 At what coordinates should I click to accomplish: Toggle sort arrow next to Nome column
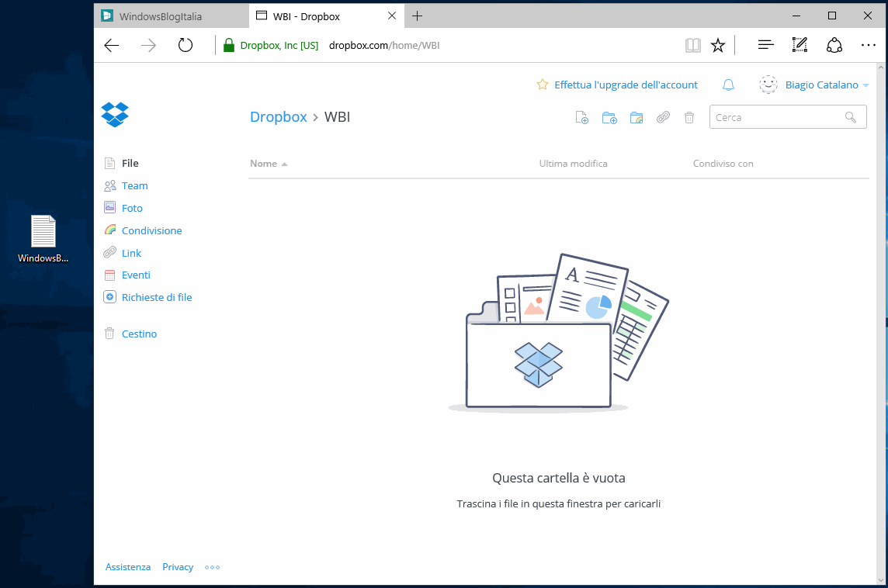tap(284, 164)
